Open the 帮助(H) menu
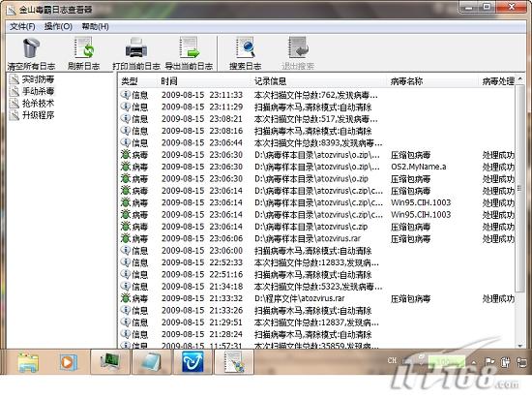The image size is (532, 399). (95, 26)
